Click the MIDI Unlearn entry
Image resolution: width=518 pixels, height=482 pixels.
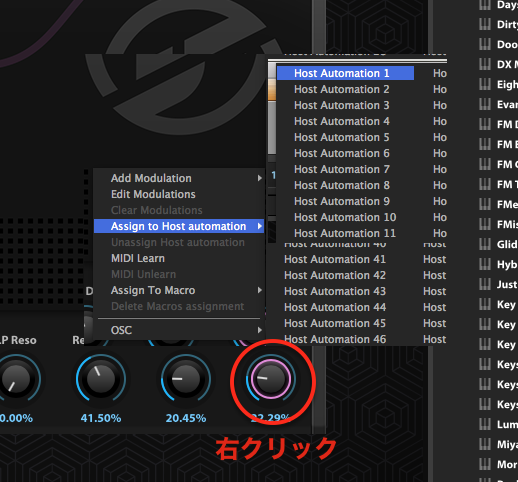(x=143, y=274)
